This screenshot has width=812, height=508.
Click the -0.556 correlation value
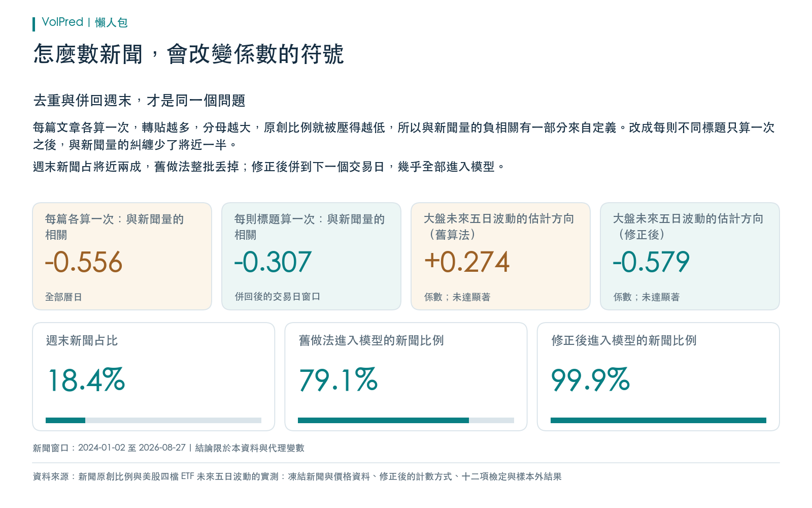(x=84, y=262)
